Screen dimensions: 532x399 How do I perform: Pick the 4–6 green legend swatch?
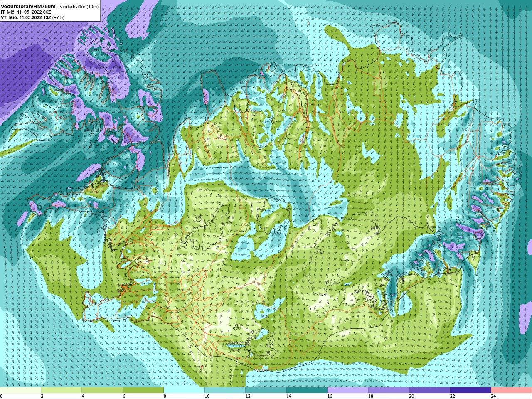(102, 390)
